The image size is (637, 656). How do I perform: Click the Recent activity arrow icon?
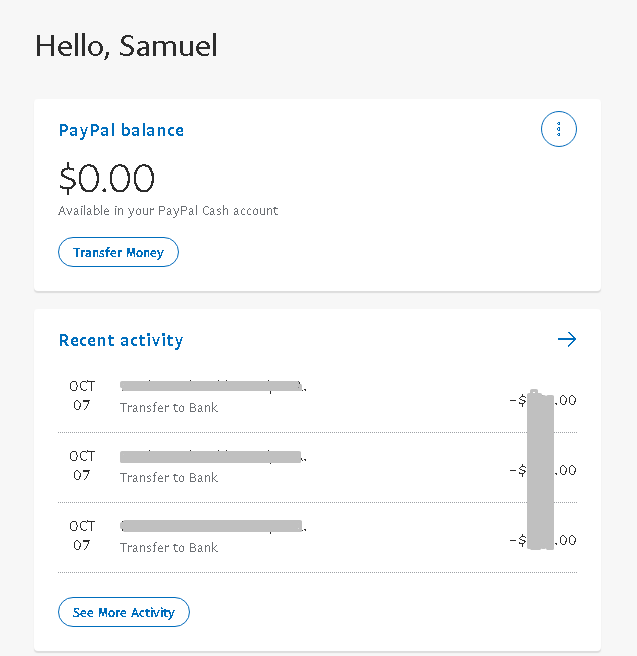[567, 340]
